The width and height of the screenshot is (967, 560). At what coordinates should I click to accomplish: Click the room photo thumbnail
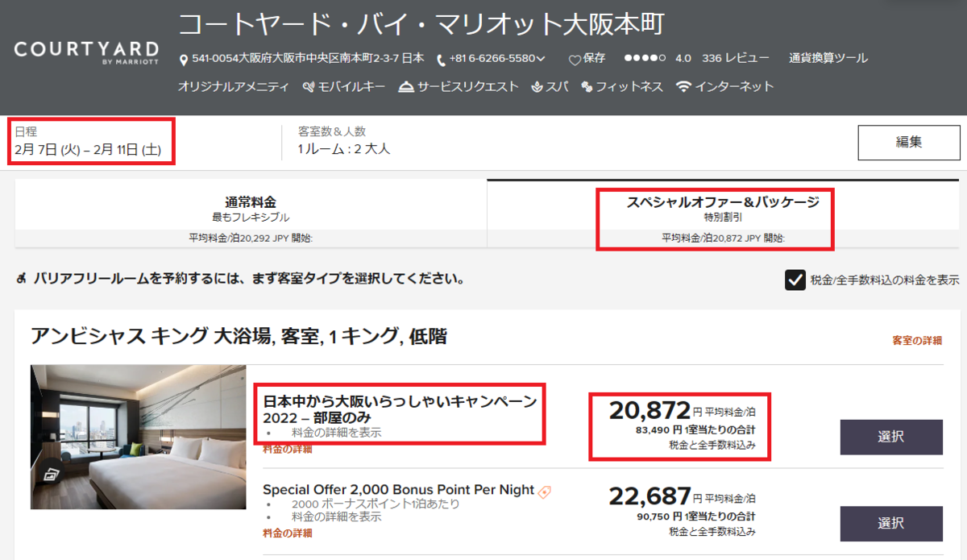(x=138, y=437)
